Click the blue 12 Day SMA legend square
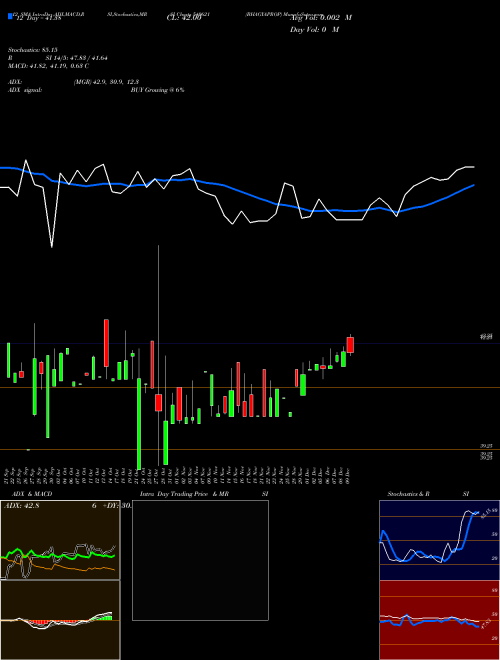 (x=11, y=17)
